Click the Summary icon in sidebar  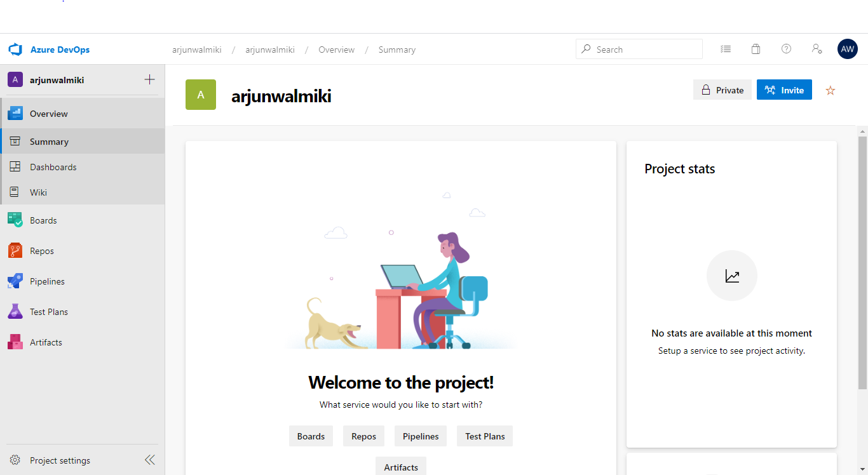(x=15, y=141)
